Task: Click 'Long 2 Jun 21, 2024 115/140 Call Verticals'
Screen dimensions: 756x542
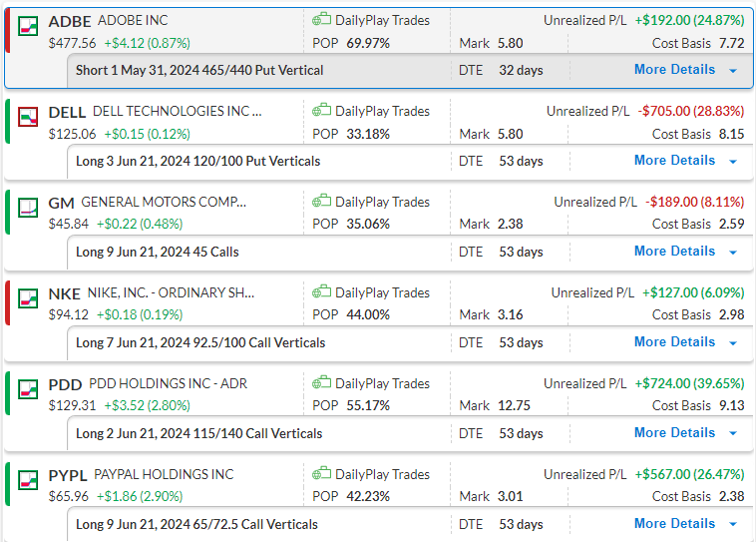Action: coord(198,433)
